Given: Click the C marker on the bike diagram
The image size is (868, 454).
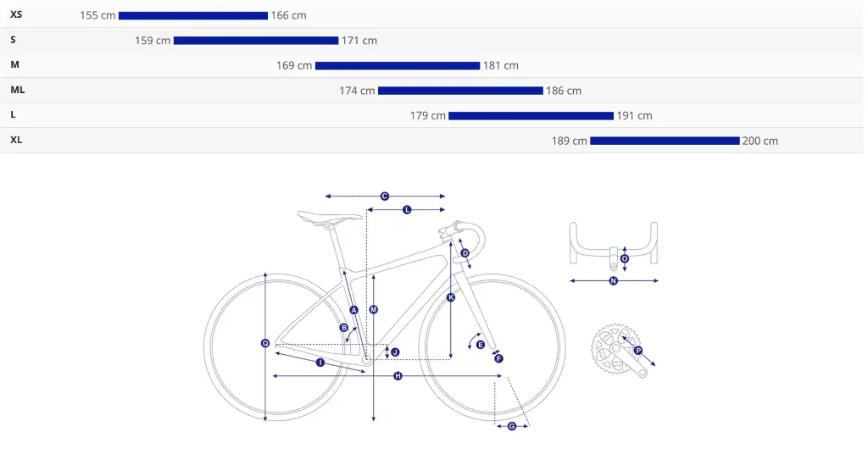Looking at the screenshot, I should point(384,196).
